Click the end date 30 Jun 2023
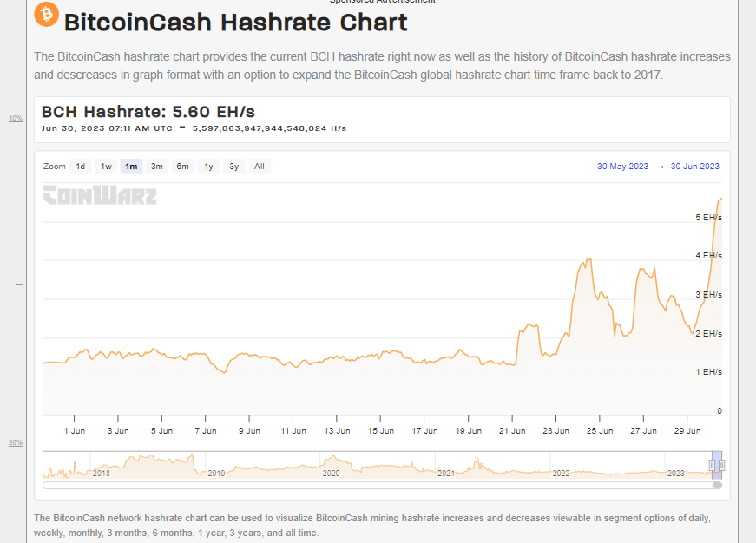The image size is (756, 543). pos(694,167)
